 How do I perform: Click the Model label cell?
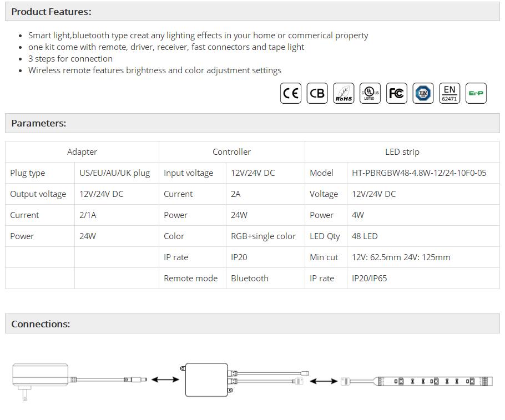coord(326,173)
